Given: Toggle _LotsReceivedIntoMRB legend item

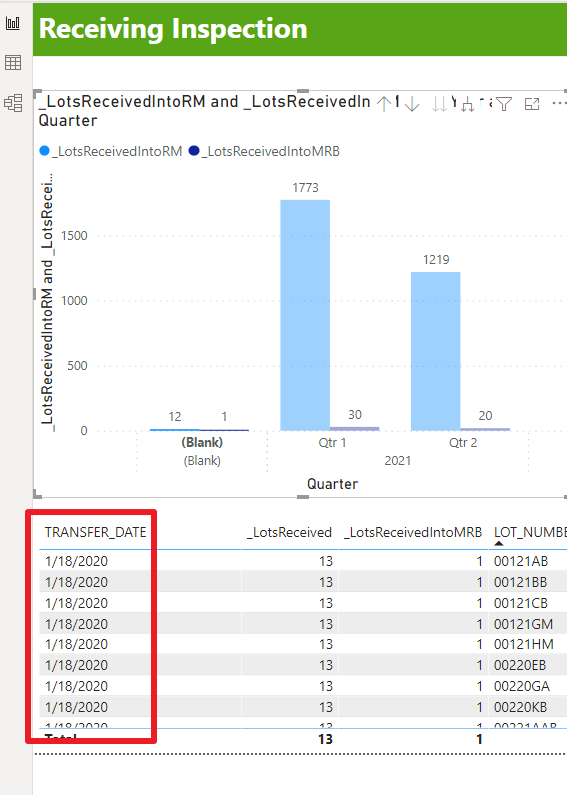Looking at the screenshot, I should pyautogui.click(x=264, y=151).
